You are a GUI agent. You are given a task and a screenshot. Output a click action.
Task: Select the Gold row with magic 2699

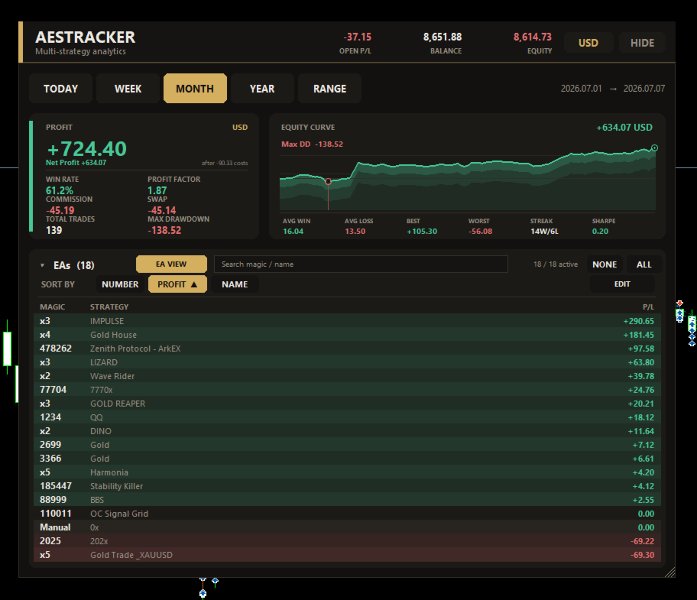(347, 444)
